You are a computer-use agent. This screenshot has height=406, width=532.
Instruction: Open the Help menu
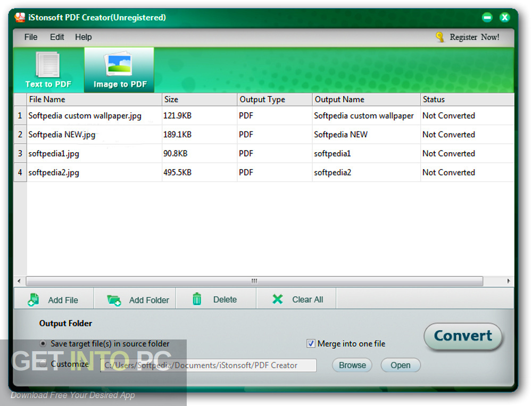click(83, 37)
